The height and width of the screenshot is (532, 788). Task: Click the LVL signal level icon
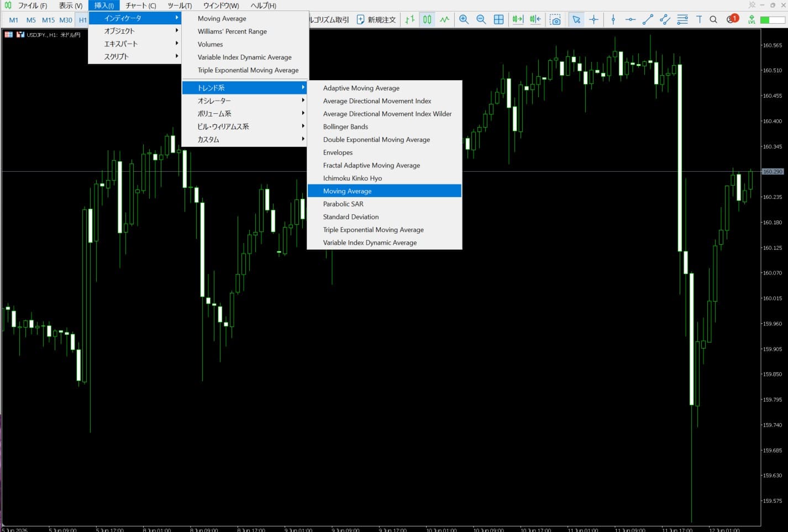point(752,19)
